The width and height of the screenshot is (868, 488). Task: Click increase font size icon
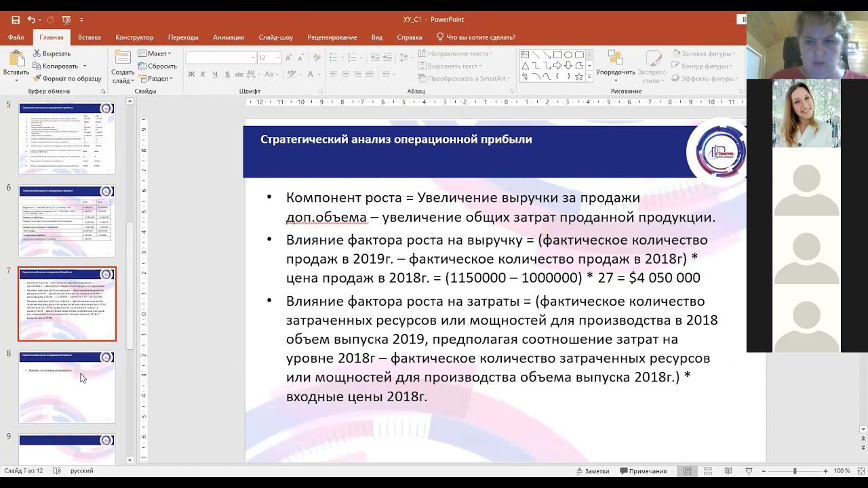(290, 58)
